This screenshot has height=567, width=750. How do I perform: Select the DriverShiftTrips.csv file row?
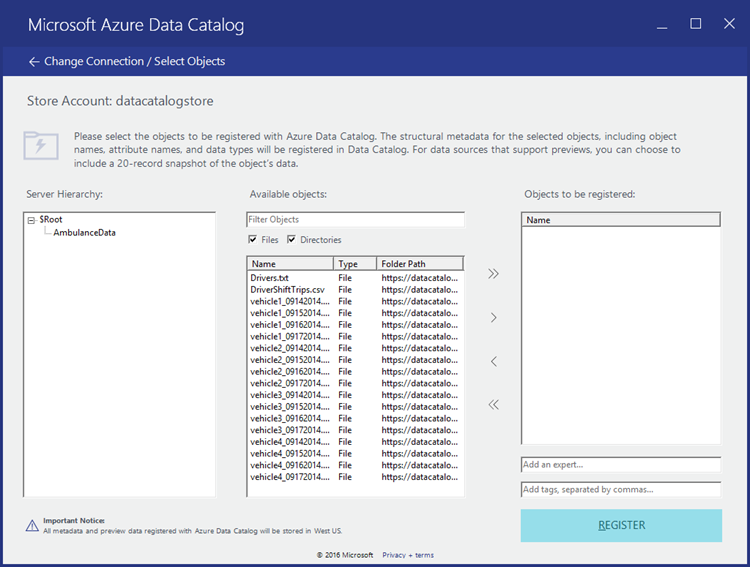pyautogui.click(x=354, y=290)
